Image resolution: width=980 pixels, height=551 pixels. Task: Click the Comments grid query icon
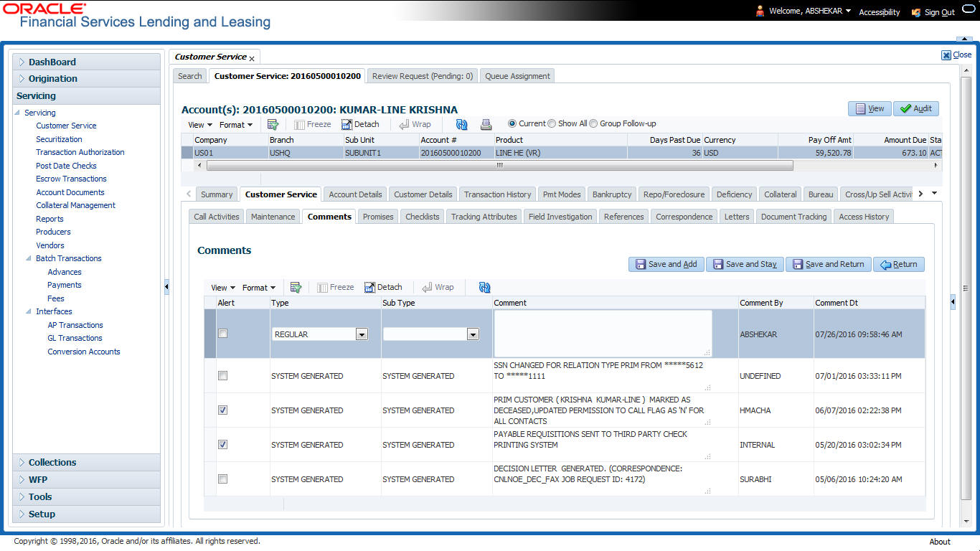click(x=296, y=287)
